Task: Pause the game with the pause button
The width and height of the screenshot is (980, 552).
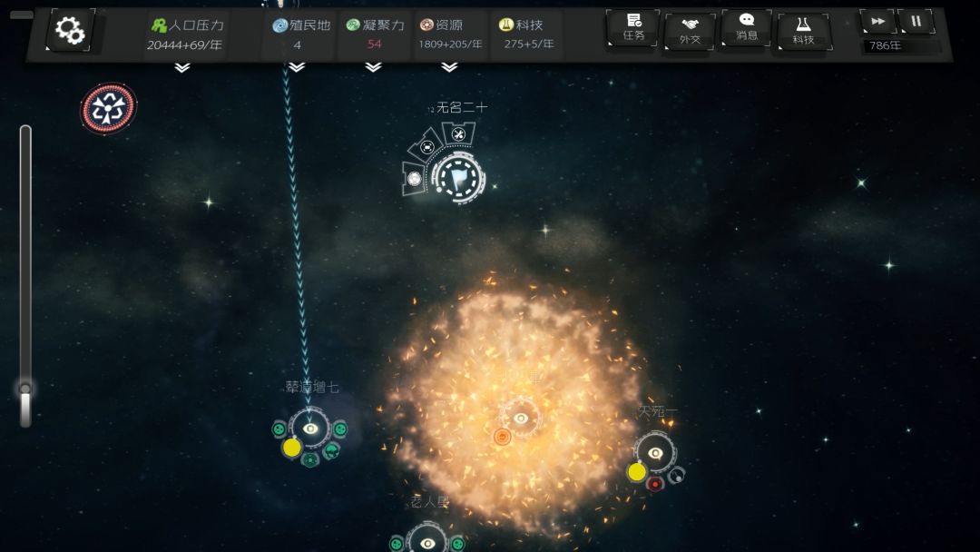Action: point(916,21)
